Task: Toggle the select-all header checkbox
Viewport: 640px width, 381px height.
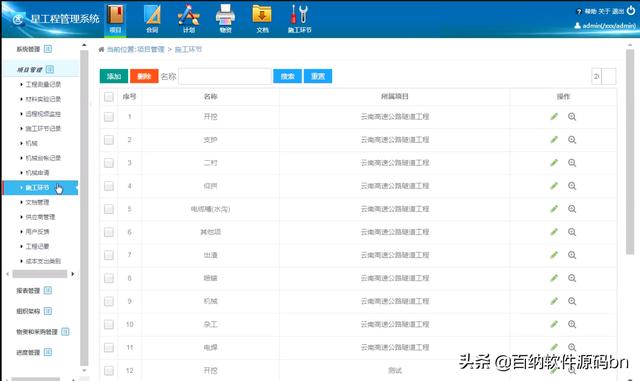Action: [109, 97]
